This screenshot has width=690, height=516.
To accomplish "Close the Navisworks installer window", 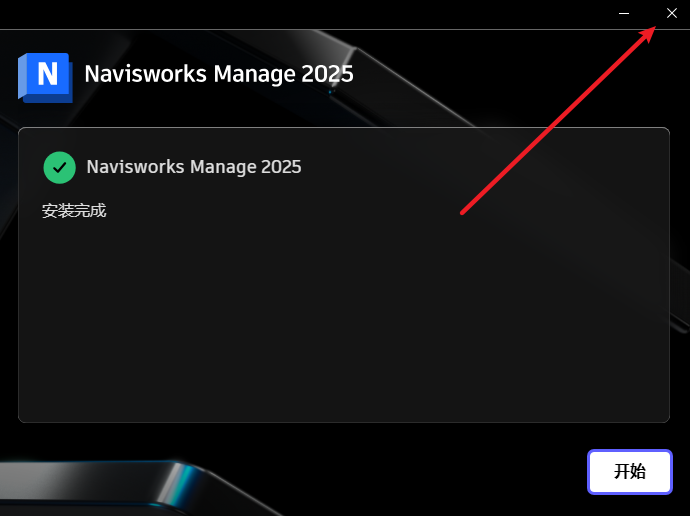I will click(x=672, y=13).
